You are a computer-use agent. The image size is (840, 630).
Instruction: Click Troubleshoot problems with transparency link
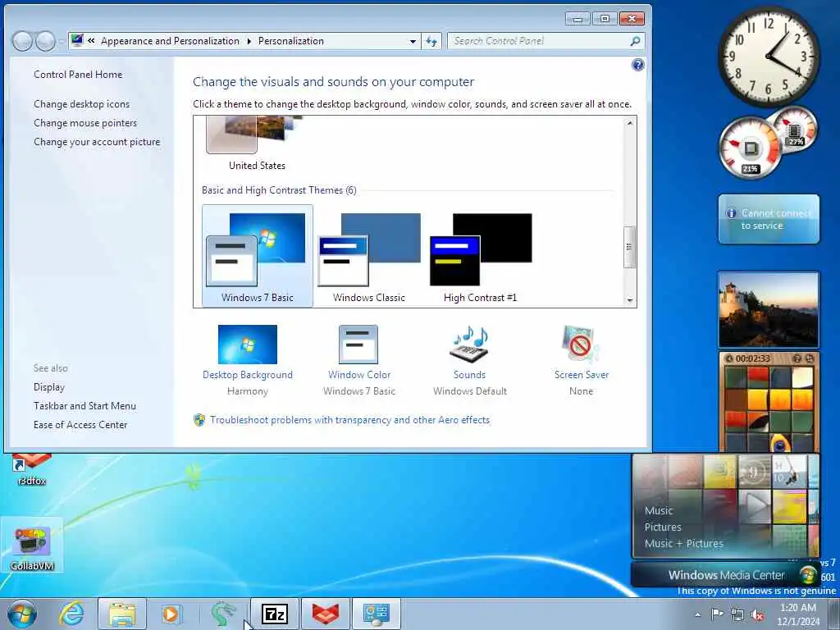(x=349, y=420)
